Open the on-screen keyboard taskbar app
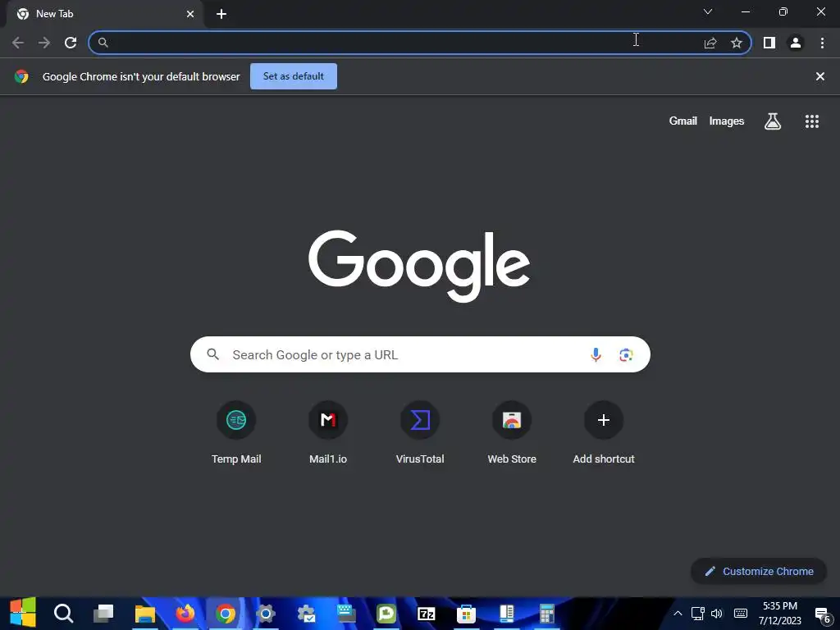840x630 pixels. (346, 614)
